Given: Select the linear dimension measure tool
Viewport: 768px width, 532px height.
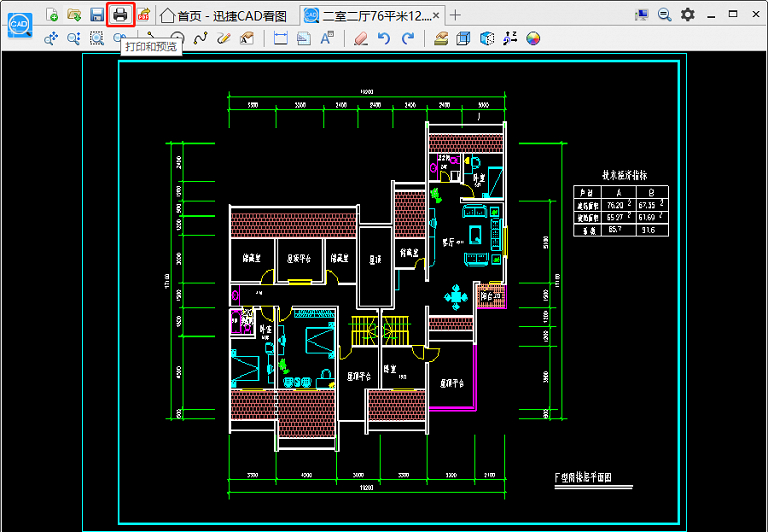Looking at the screenshot, I should point(281,38).
